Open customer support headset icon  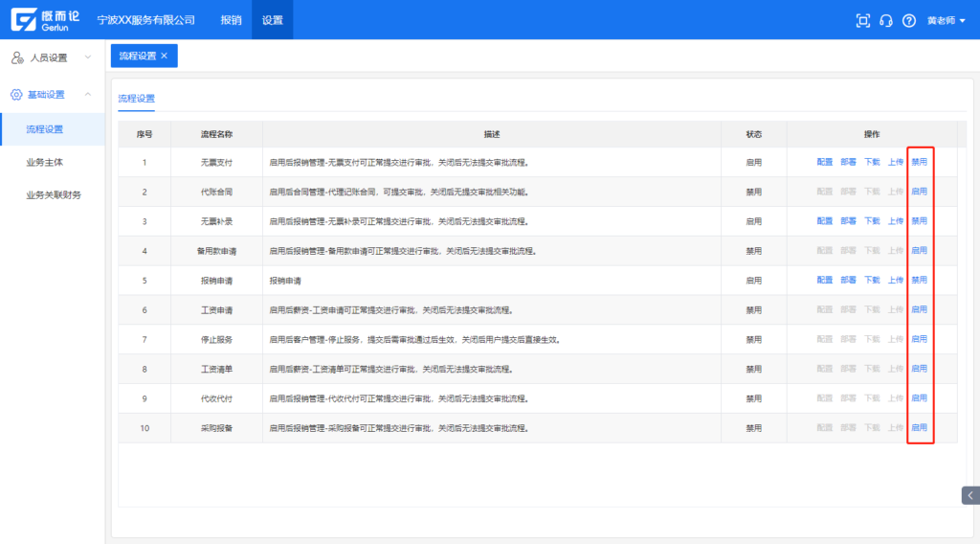[x=885, y=21]
